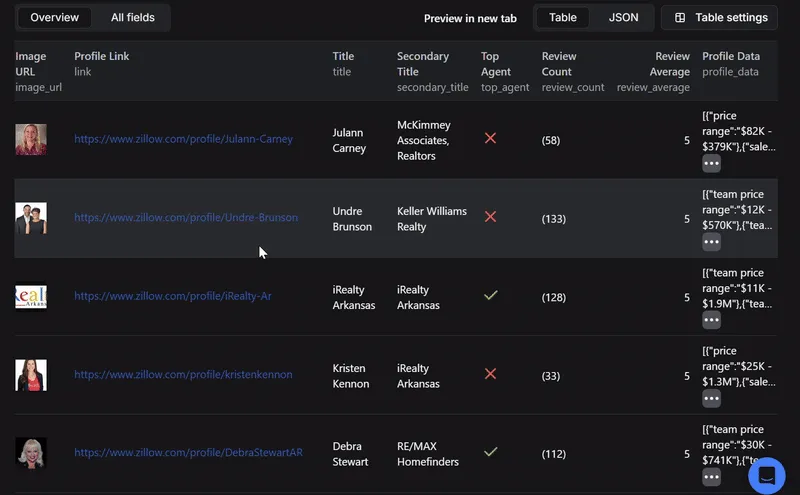Click review count '(112)'
The width and height of the screenshot is (800, 495).
(x=554, y=454)
